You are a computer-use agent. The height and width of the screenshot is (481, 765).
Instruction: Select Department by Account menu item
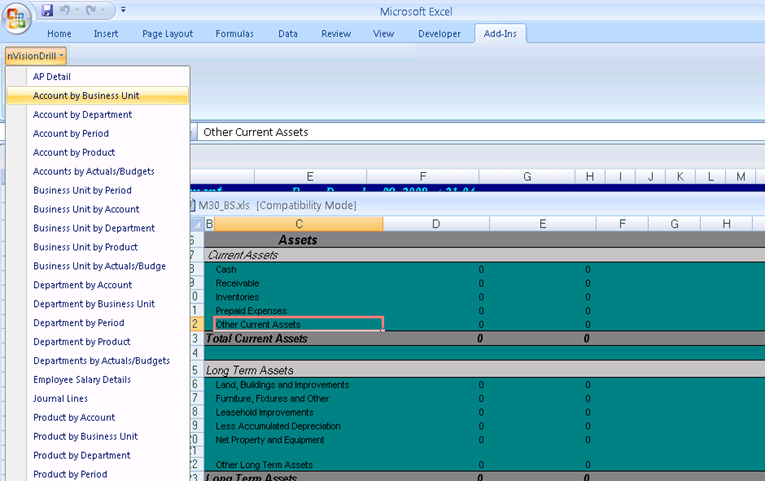[98, 285]
